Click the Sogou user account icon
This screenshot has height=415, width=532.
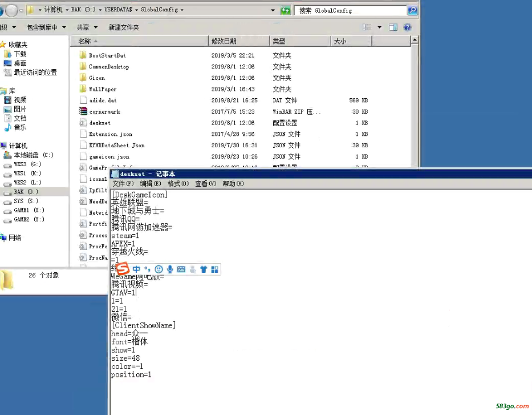193,269
